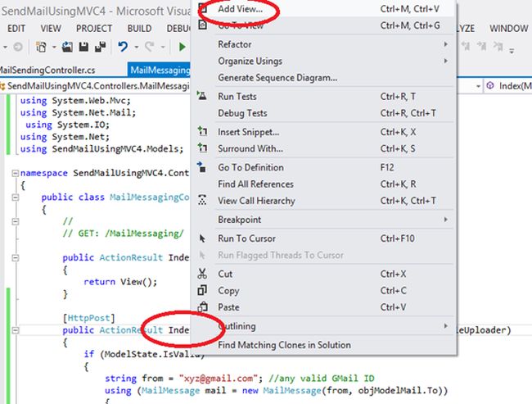Open the VIEW menu
This screenshot has height=404, width=532.
pos(51,29)
